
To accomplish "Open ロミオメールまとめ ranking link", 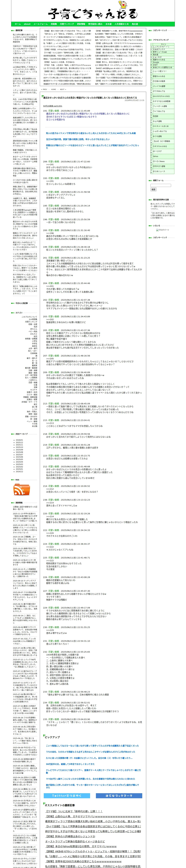I will (x=160, y=126).
